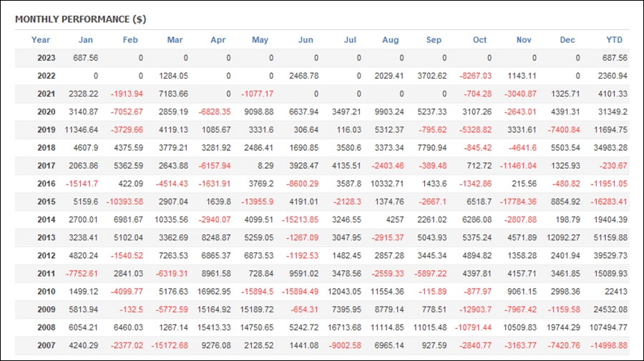Click the YTD column header
Viewport: 644px width, 361px height.
(613, 40)
